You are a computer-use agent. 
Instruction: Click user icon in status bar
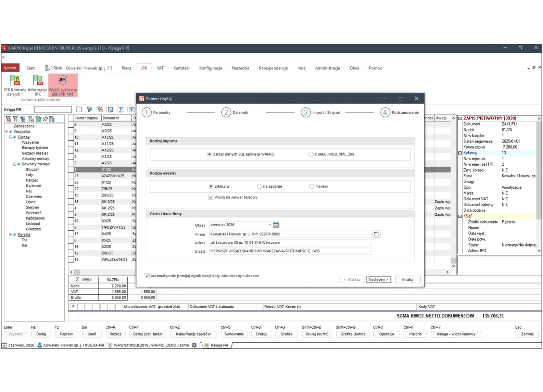(x=40, y=345)
